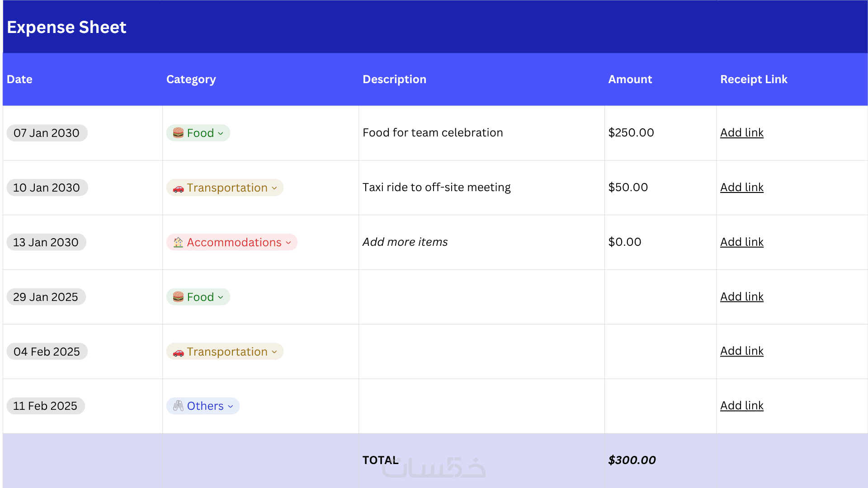Expand the Food dropdown for 07 Jan 2030

[x=221, y=133]
